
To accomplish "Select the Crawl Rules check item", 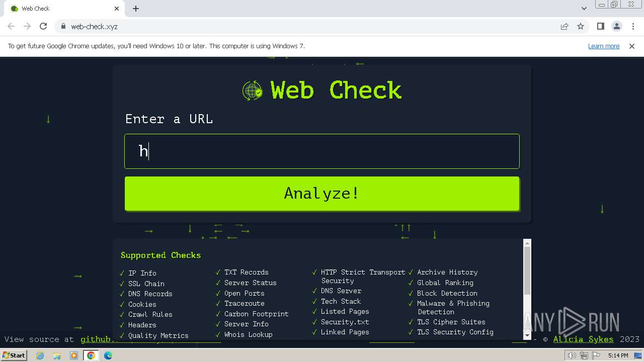I will (150, 314).
